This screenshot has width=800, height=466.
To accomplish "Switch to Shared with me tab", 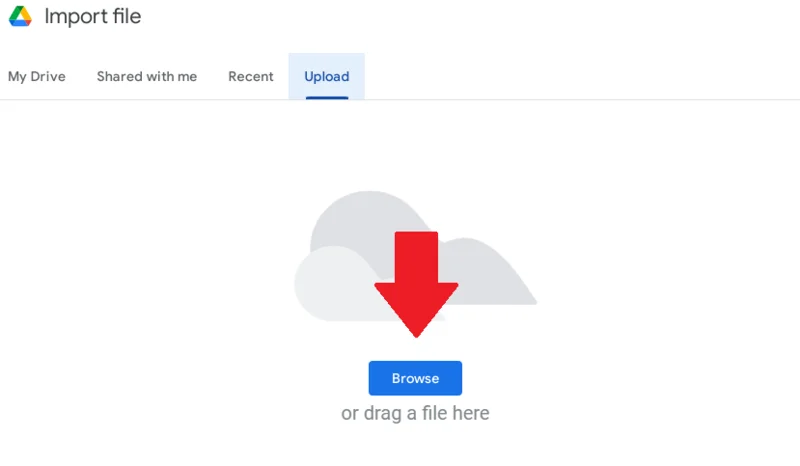I will tap(147, 77).
